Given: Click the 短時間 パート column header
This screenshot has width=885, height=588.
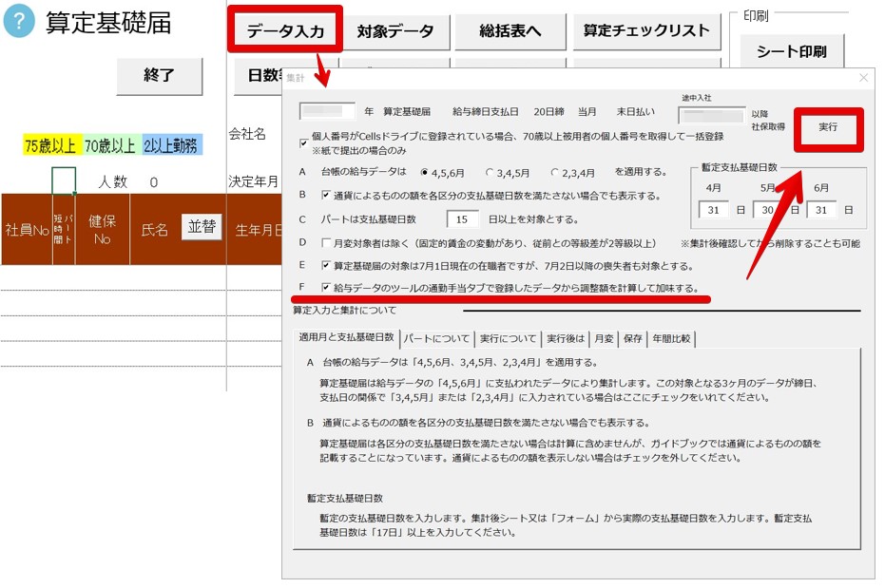Looking at the screenshot, I should coord(63,230).
